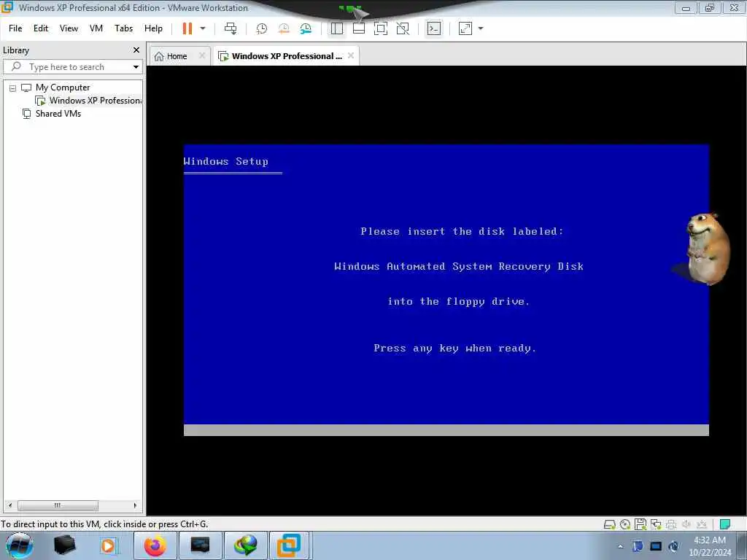Close the Library panel
747x560 pixels.
(136, 50)
